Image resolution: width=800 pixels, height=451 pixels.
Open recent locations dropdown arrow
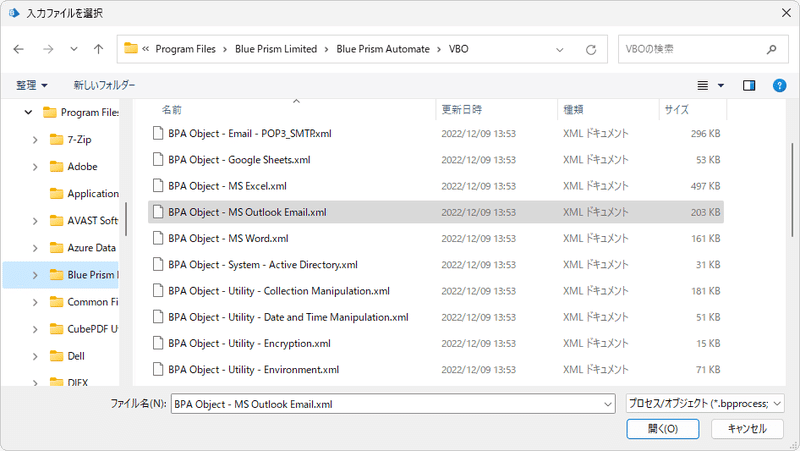(74, 49)
